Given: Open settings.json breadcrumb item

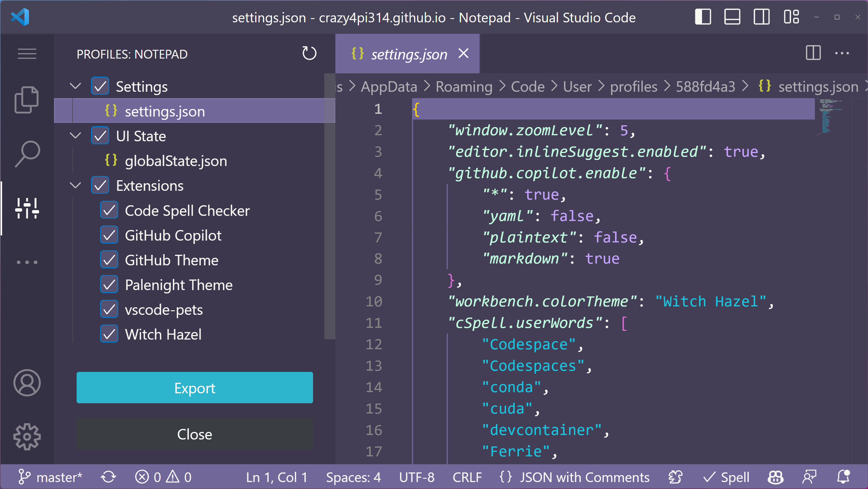Looking at the screenshot, I should pos(808,87).
